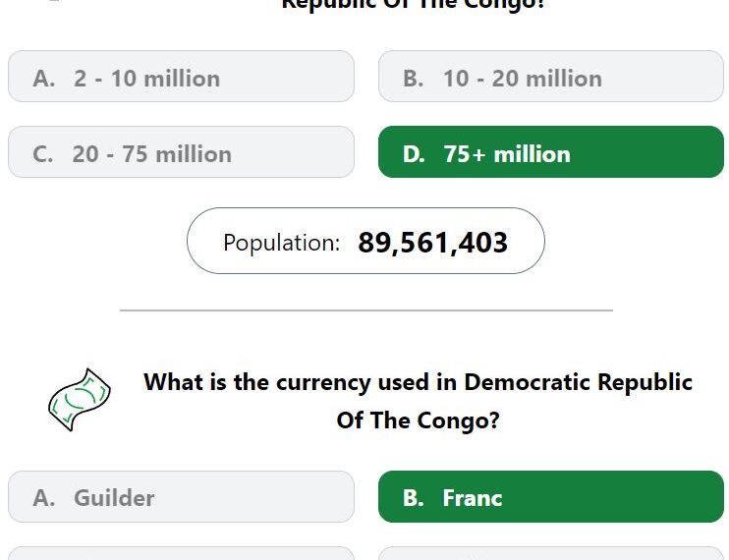Click the 'Population:' label in the pill
729x560 pixels.
pos(282,243)
